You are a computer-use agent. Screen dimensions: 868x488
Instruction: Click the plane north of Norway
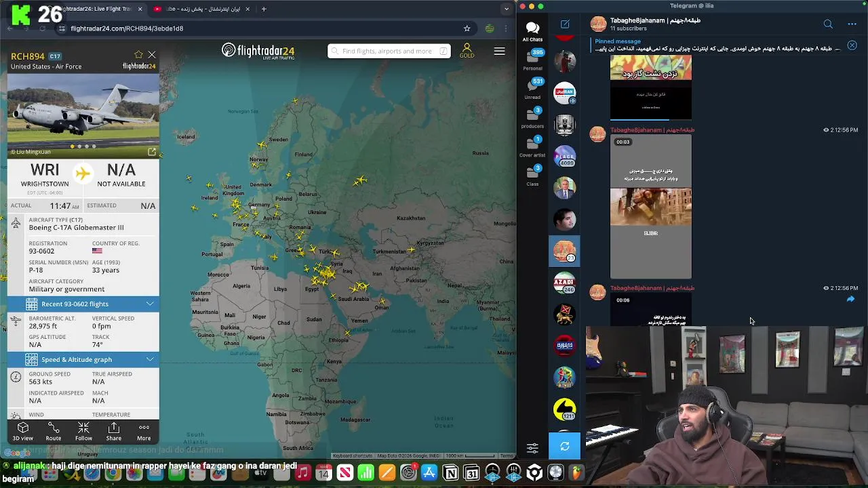pos(295,101)
